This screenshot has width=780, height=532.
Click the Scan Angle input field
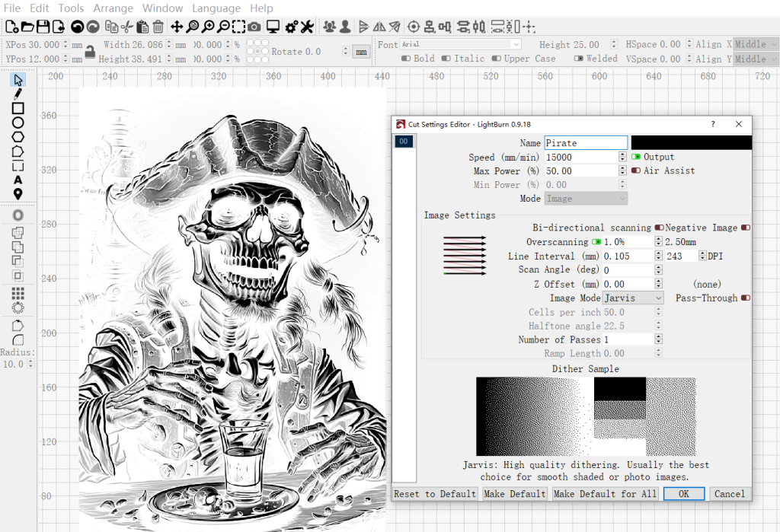pyautogui.click(x=628, y=269)
